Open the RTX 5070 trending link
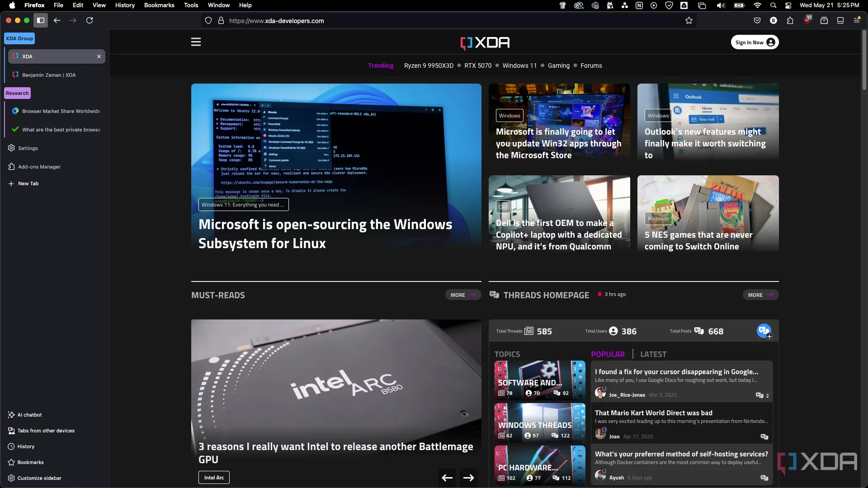Image resolution: width=868 pixels, height=488 pixels. pos(478,66)
